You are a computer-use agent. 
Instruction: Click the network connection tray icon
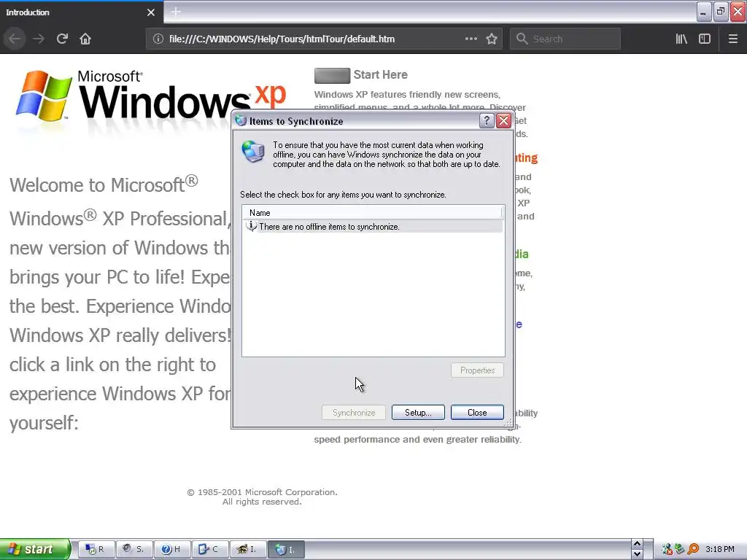click(667, 549)
